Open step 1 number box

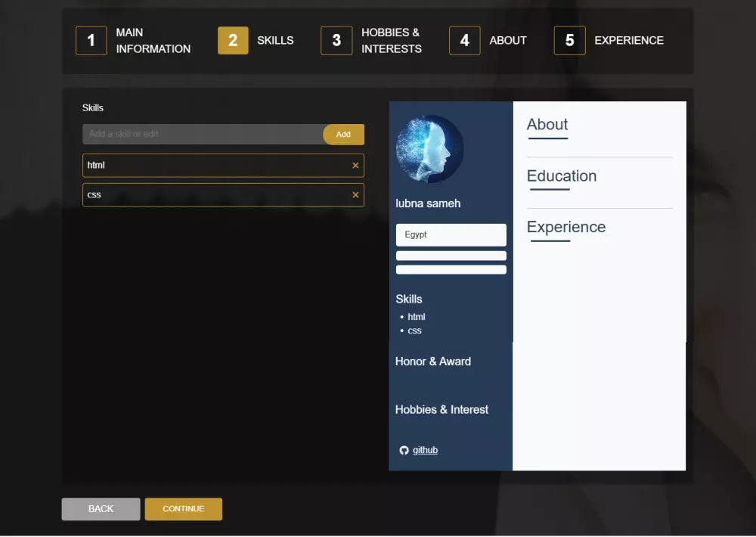(x=91, y=41)
